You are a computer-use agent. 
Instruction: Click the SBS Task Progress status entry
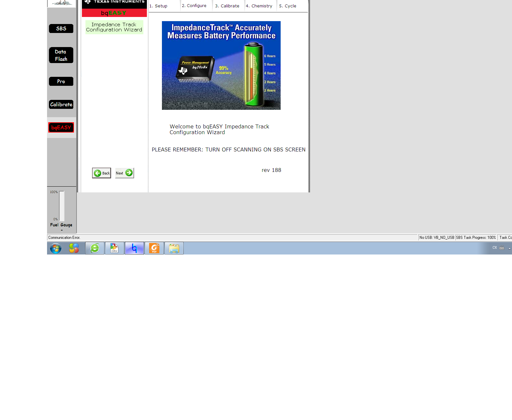coord(476,238)
